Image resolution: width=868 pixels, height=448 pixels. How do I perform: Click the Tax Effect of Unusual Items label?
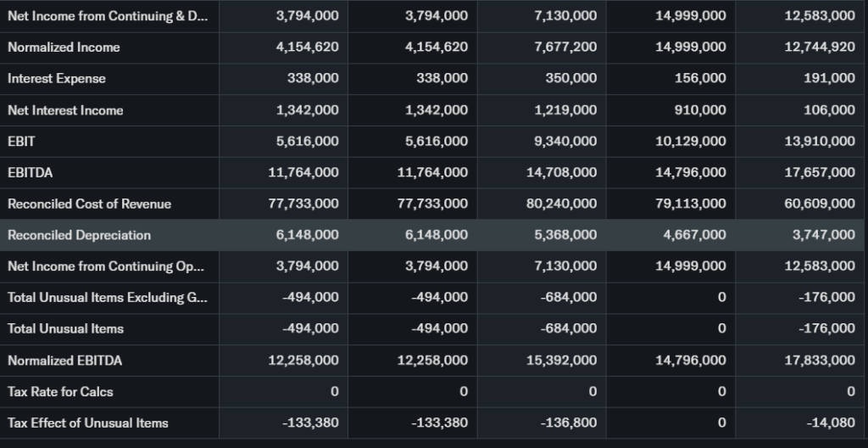point(88,423)
